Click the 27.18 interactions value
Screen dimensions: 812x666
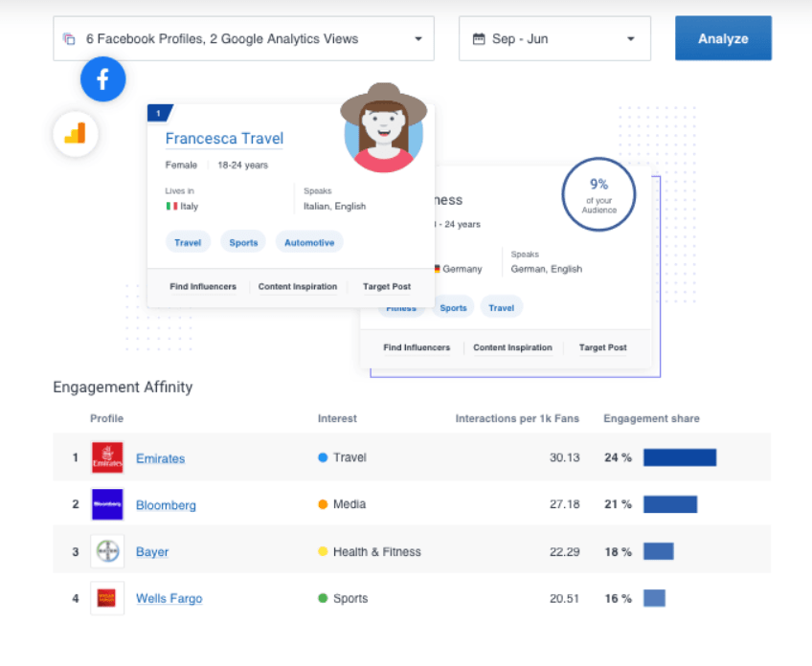point(564,504)
